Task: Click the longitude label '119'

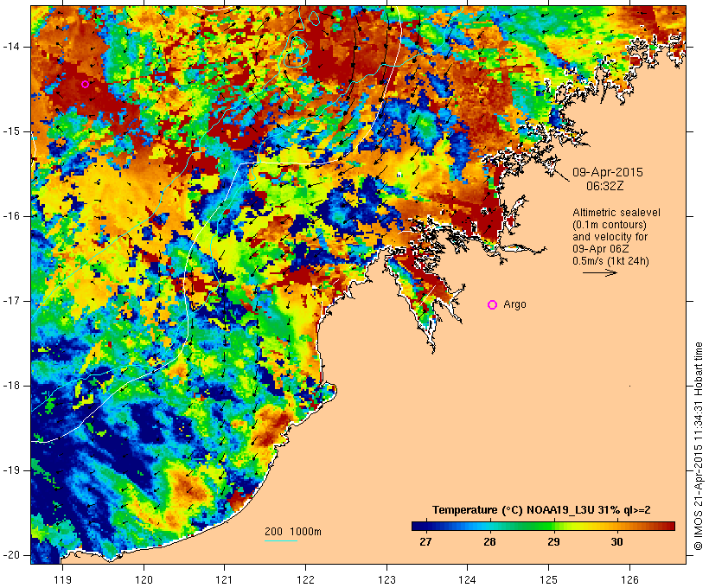Action: [x=62, y=580]
